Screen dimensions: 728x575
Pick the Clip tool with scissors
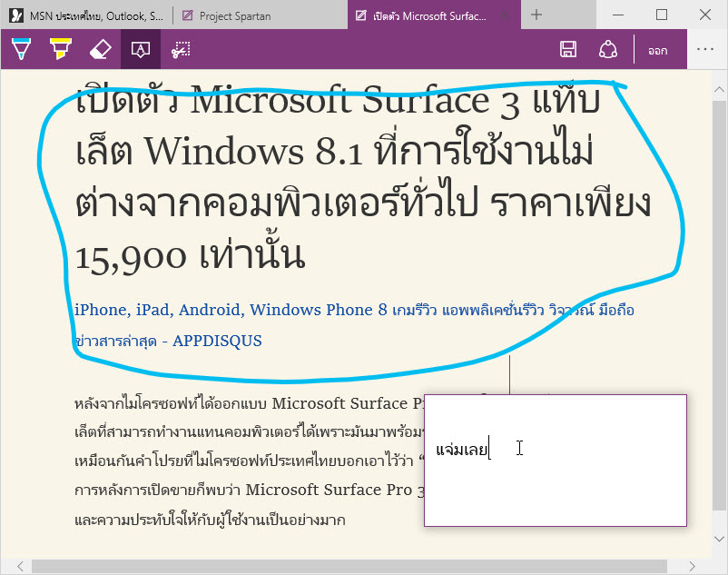coord(181,49)
